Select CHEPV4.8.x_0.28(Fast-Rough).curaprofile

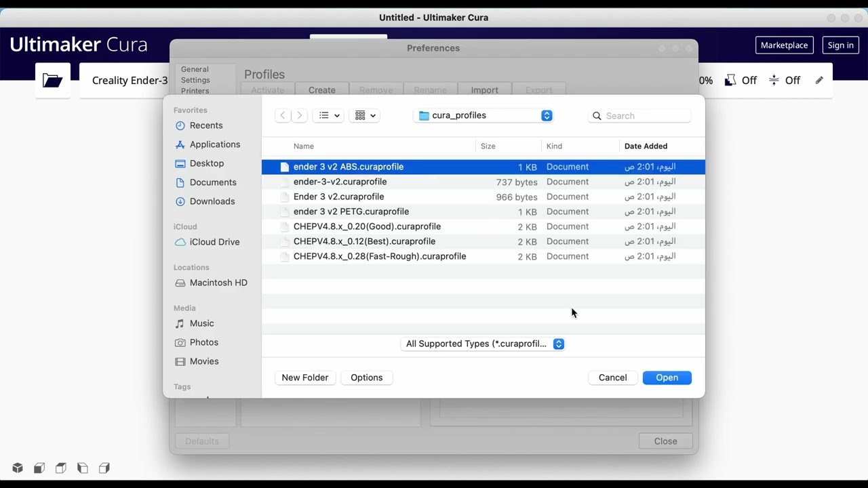[x=484, y=256]
